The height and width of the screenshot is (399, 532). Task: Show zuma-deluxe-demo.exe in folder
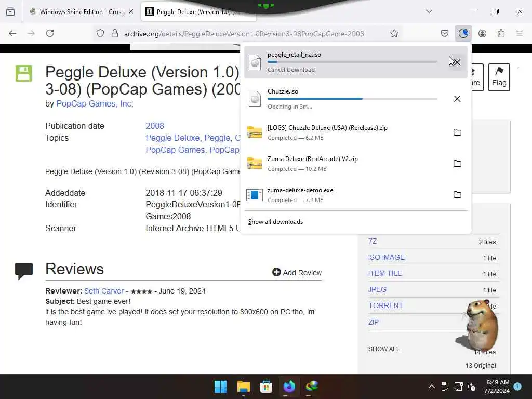coord(457,195)
